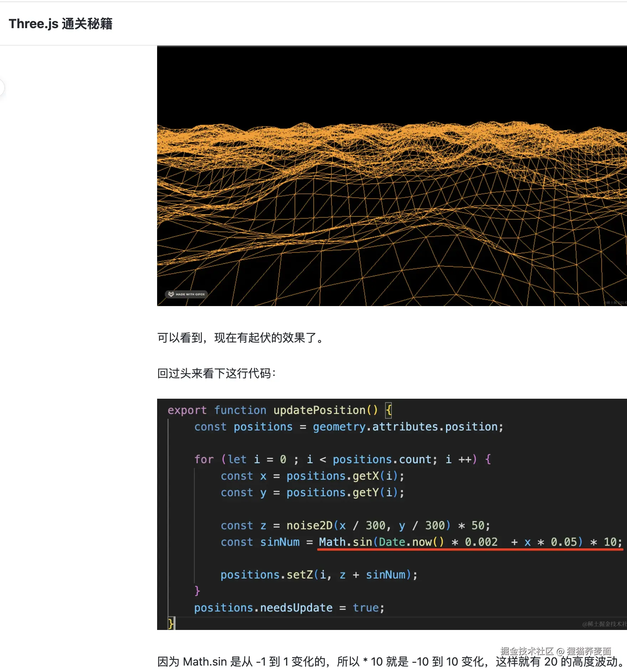
Task: Click the "positions.getX(i)" code line
Action: (x=312, y=476)
